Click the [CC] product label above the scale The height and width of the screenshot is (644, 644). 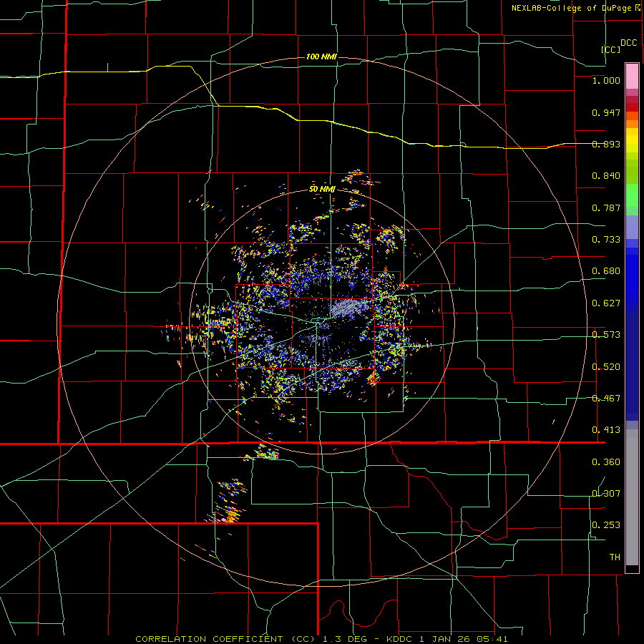click(x=610, y=49)
